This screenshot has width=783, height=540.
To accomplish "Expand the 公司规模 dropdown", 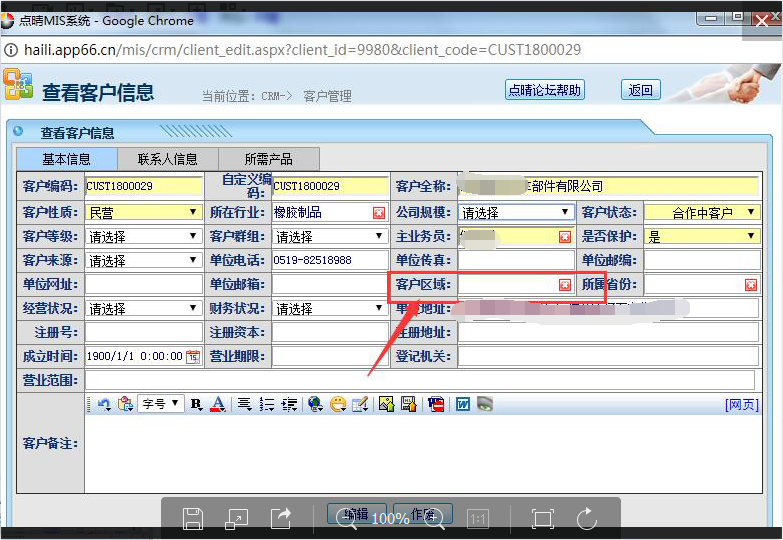I will (x=515, y=212).
